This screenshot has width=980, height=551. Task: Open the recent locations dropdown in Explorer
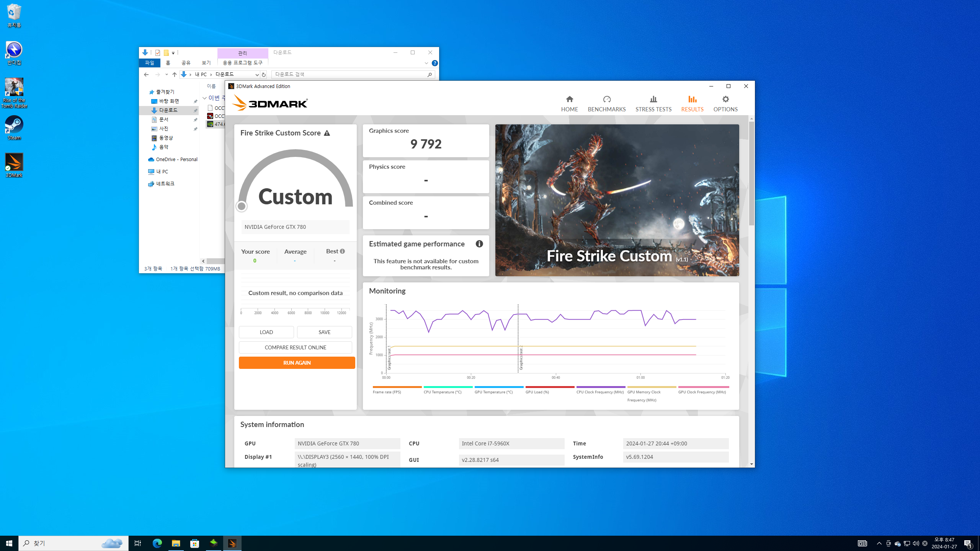pos(167,75)
